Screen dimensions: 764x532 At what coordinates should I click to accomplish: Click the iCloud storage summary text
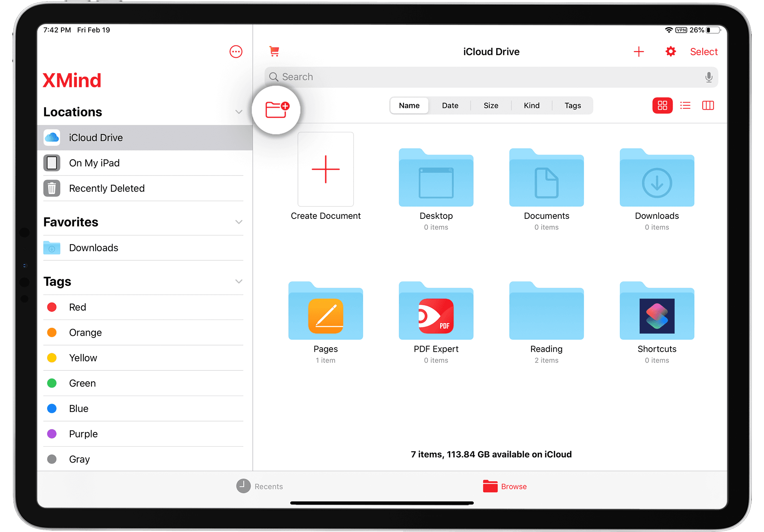coord(491,454)
